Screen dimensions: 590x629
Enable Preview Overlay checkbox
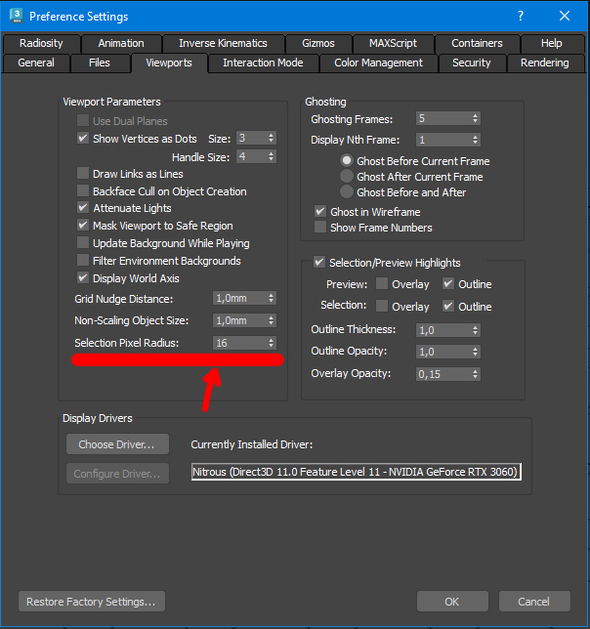[x=382, y=284]
